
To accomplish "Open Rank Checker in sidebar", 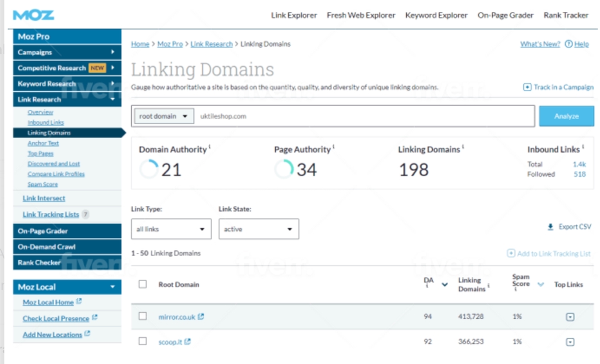I will point(67,262).
